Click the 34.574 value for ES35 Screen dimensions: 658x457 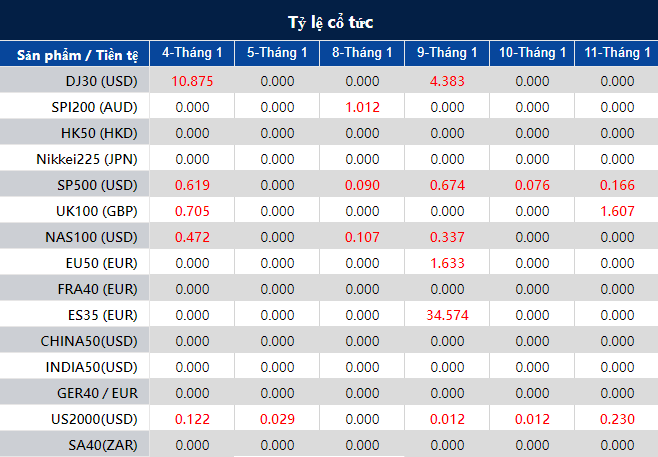pos(447,315)
